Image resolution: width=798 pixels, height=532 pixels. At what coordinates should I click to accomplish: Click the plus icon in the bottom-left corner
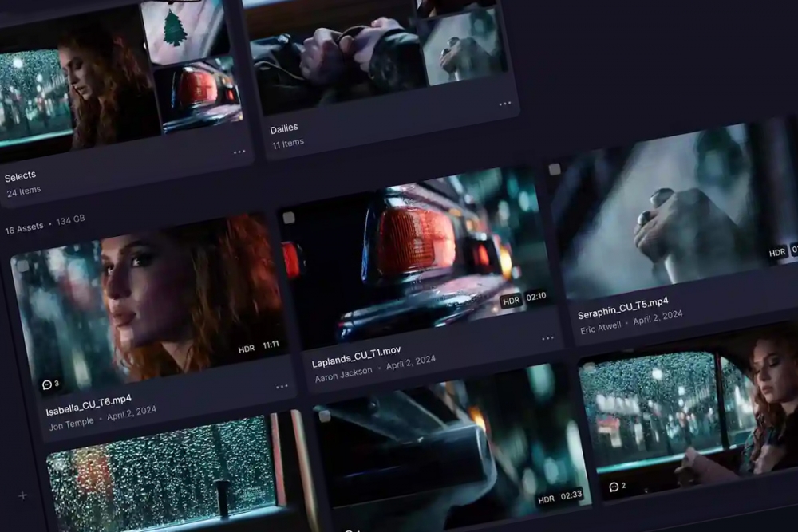pyautogui.click(x=22, y=495)
